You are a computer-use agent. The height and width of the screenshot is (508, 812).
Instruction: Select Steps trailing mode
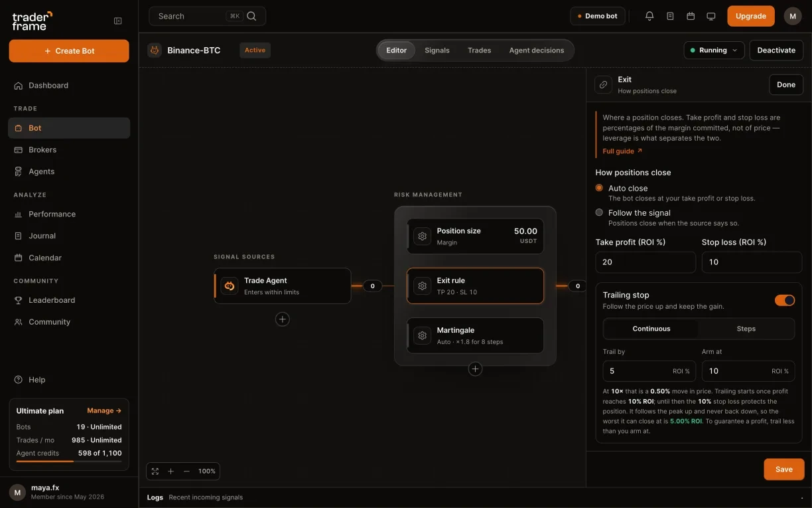point(746,329)
